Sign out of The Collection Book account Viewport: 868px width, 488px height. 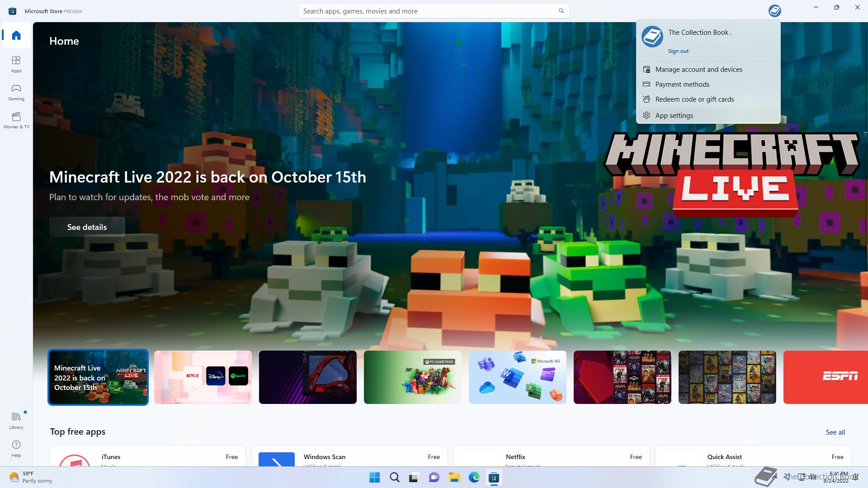tap(678, 51)
